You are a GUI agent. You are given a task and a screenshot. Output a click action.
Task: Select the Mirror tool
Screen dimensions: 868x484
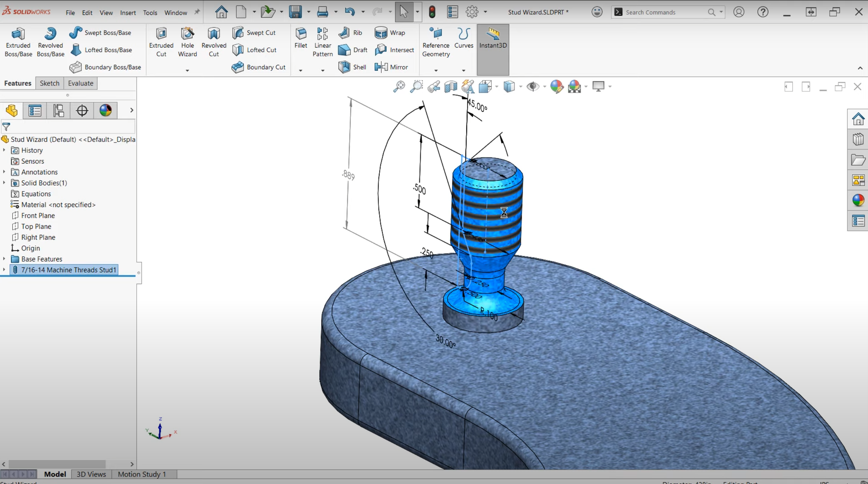click(391, 67)
